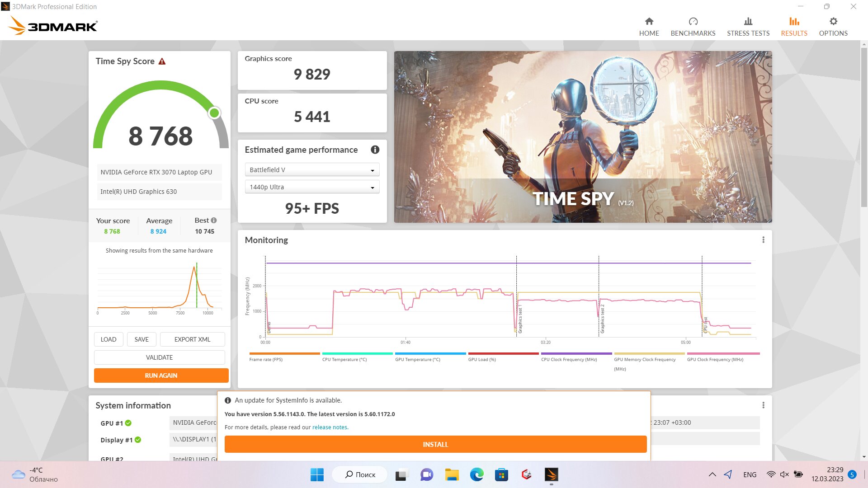Click the Time Spy preview image
The width and height of the screenshot is (868, 488).
[583, 136]
